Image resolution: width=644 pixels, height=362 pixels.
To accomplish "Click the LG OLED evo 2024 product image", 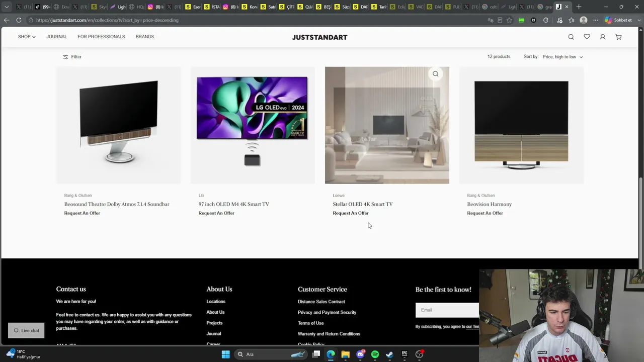I will tap(253, 125).
